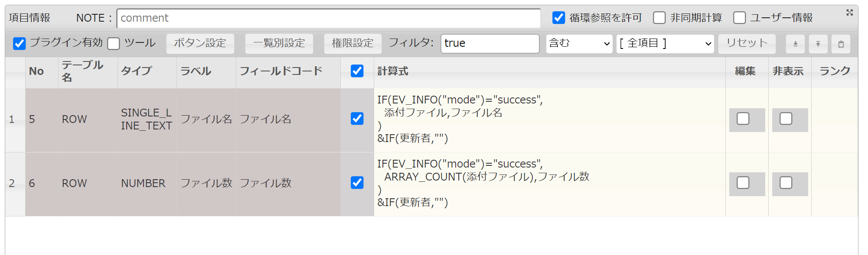The height and width of the screenshot is (255, 868).
Task: Click the SINGLE_LINE_TEXT type cell
Action: point(147,120)
